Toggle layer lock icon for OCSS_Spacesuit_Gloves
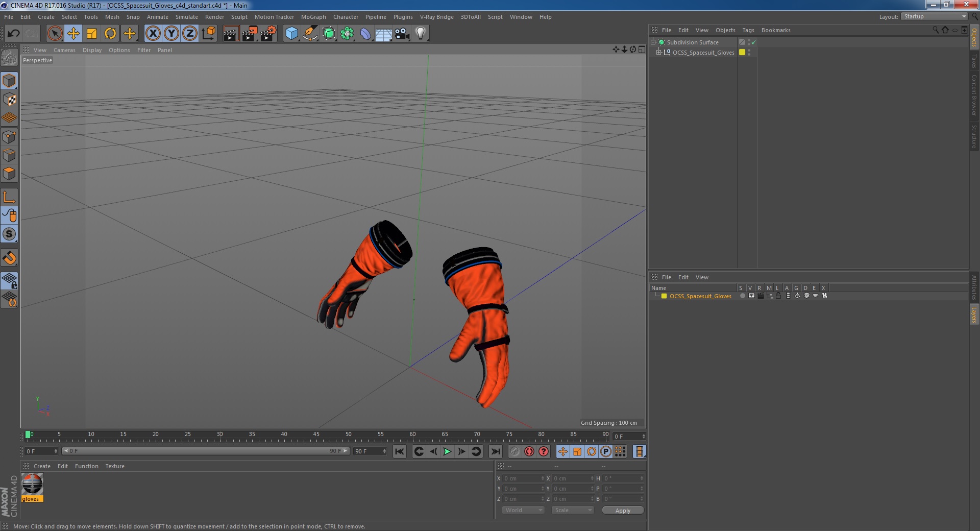 pyautogui.click(x=778, y=296)
